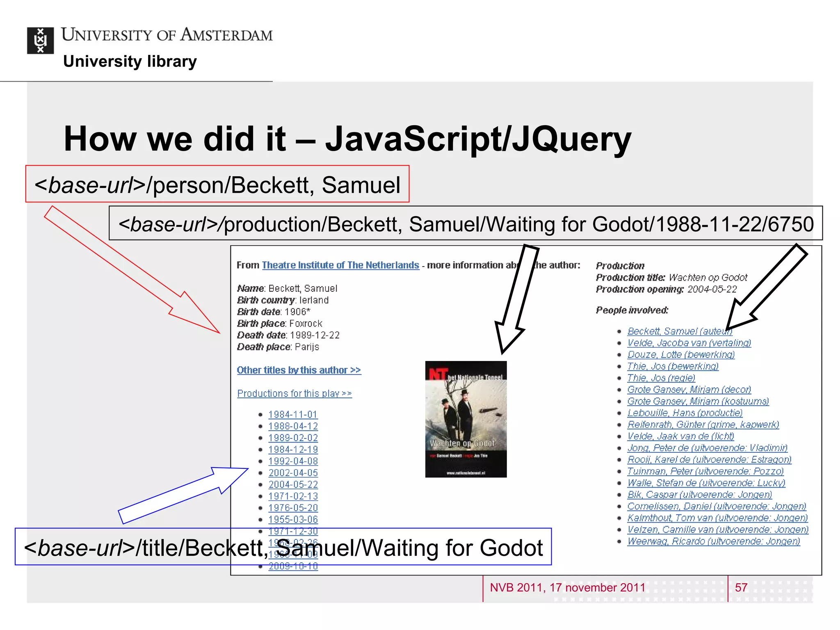Open the 1988-04-12 production date
The height and width of the screenshot is (630, 840).
coord(293,427)
